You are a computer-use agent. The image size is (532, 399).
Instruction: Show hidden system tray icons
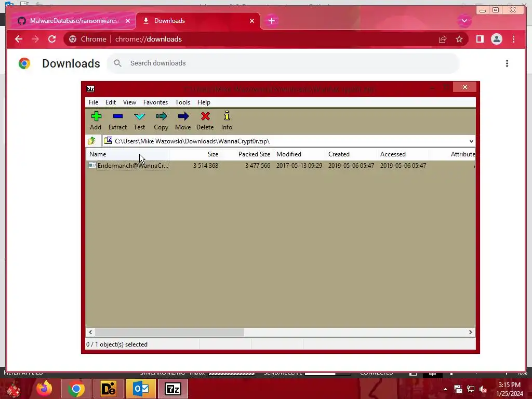[445, 389]
